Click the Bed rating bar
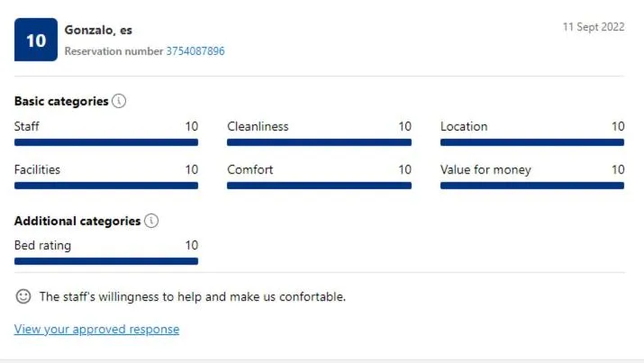The width and height of the screenshot is (644, 363). pos(106,261)
